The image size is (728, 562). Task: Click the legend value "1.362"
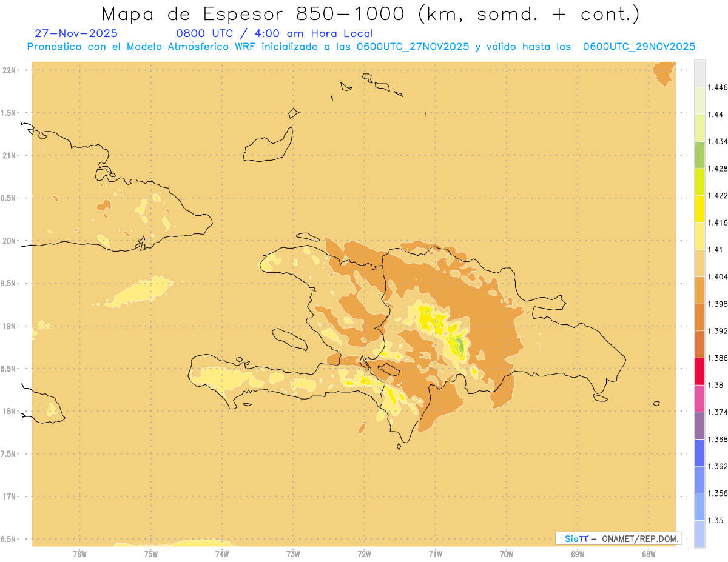(x=718, y=466)
